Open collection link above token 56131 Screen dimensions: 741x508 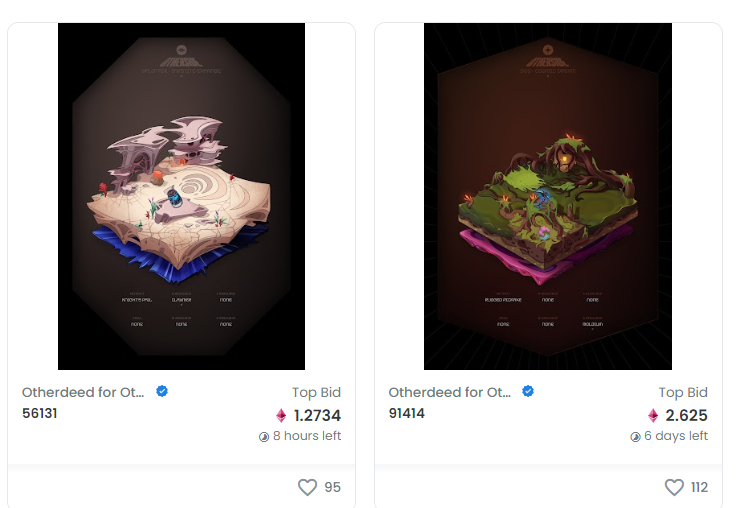pos(83,392)
